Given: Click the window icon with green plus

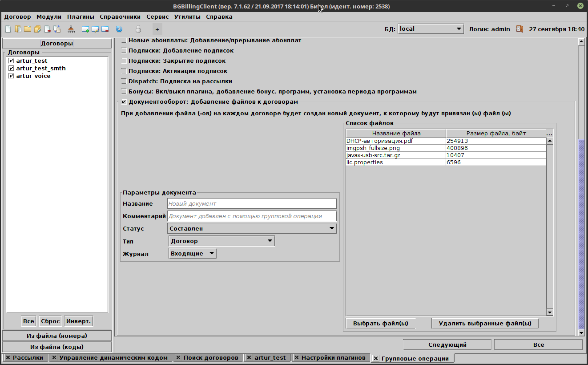Looking at the screenshot, I should (x=85, y=29).
